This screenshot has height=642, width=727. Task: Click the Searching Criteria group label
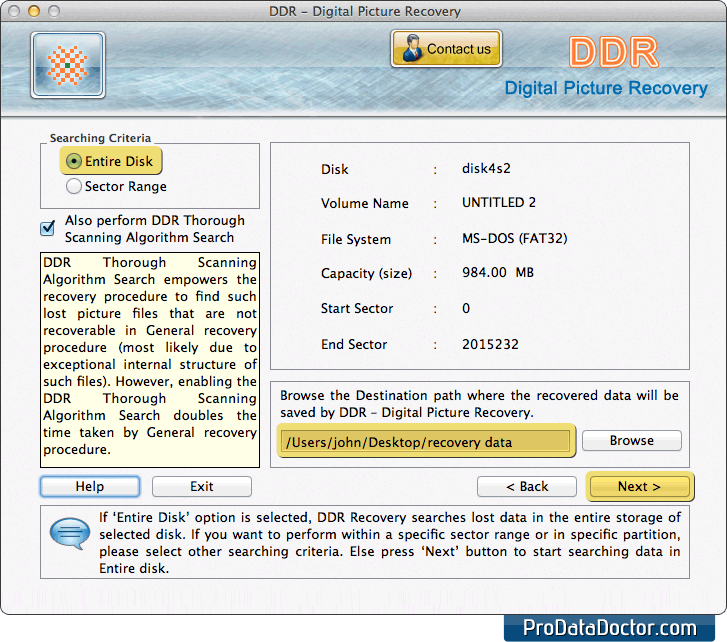point(101,138)
